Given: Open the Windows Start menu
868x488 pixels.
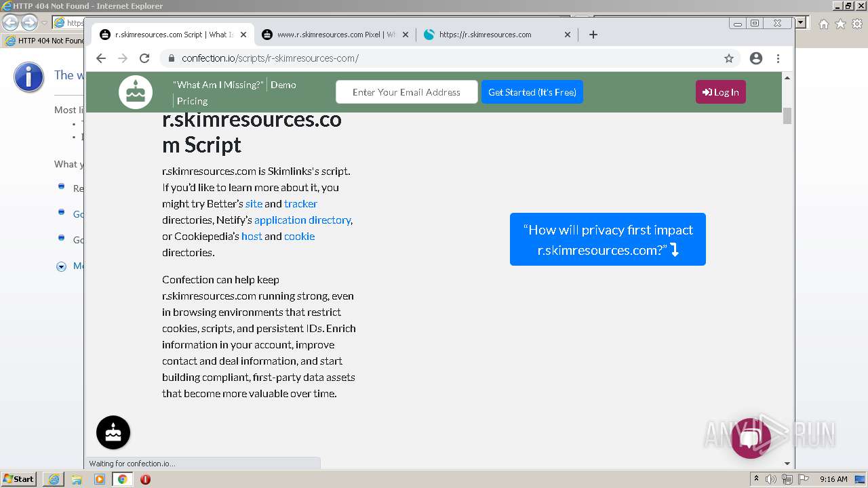Looking at the screenshot, I should point(19,479).
